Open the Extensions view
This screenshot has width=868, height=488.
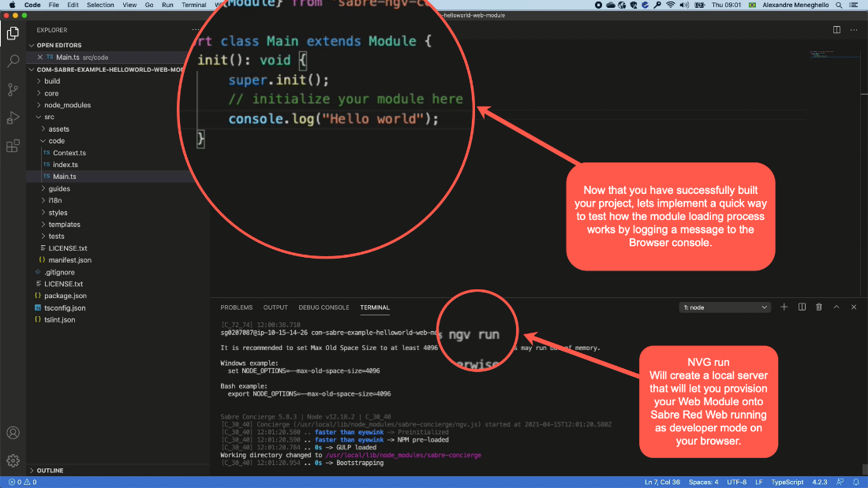click(x=13, y=146)
